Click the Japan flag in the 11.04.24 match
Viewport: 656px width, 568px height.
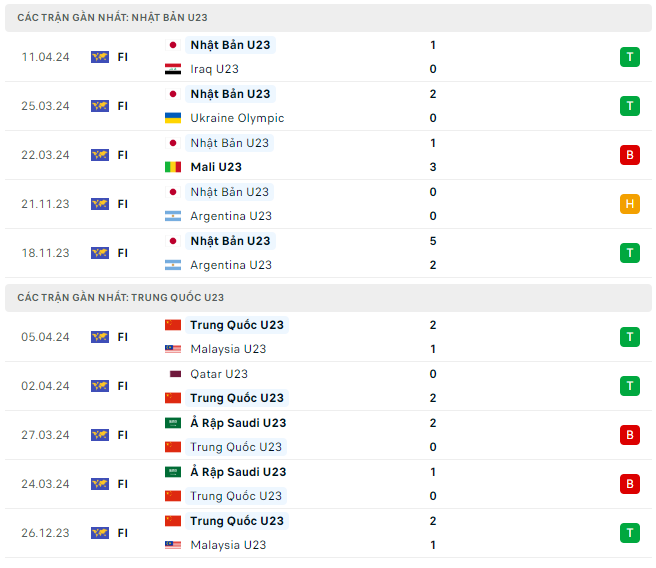[x=172, y=45]
